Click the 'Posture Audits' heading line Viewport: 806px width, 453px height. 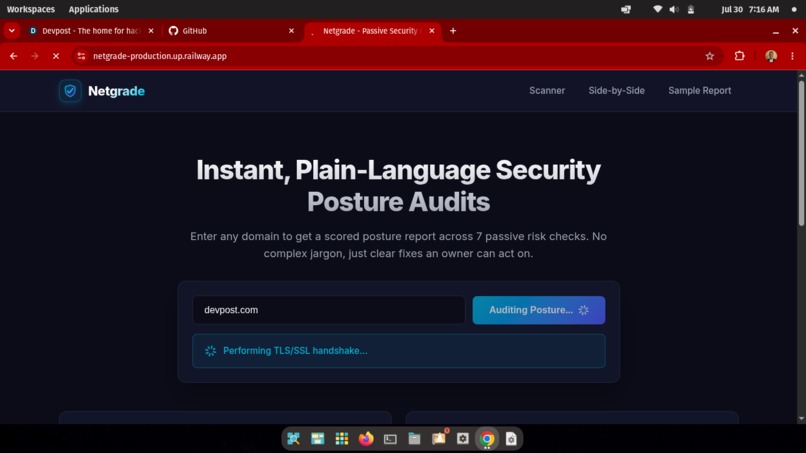click(x=398, y=202)
